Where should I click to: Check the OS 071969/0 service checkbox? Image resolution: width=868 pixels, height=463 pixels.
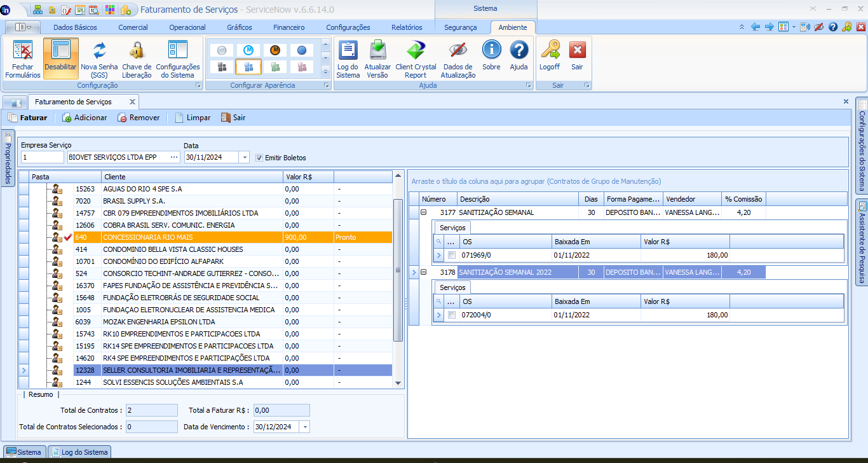(452, 255)
